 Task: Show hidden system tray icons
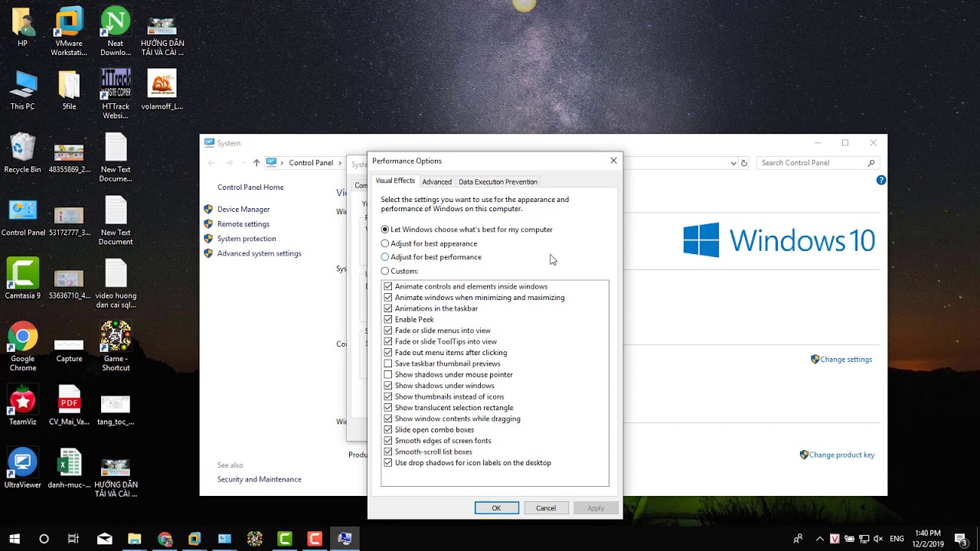click(x=820, y=539)
